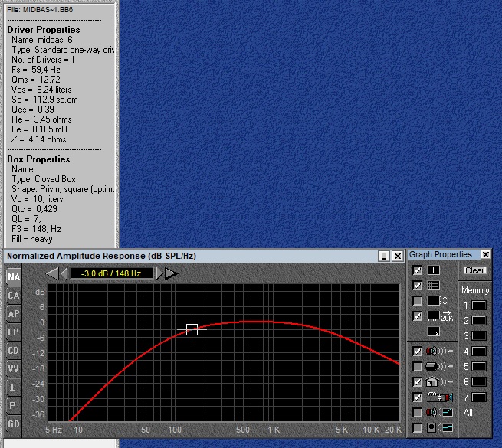Image resolution: width=502 pixels, height=448 pixels.
Task: Close the Graph Properties panel
Action: pyautogui.click(x=486, y=255)
